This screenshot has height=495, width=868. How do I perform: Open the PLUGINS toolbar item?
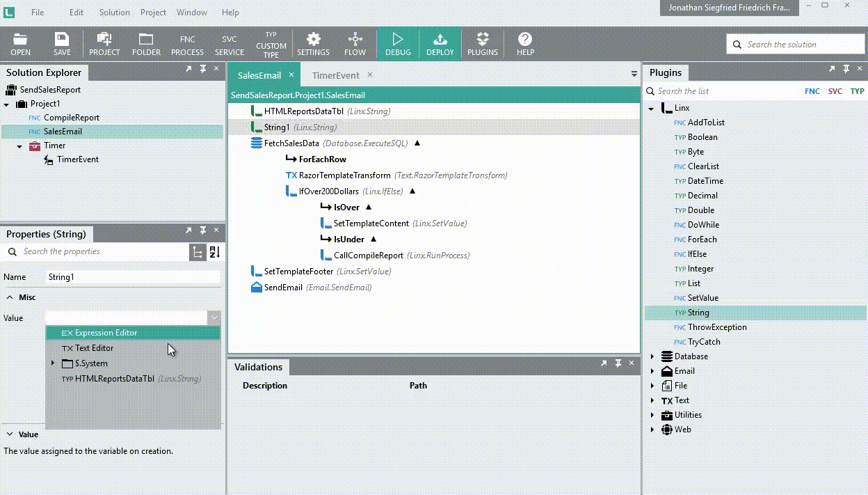pyautogui.click(x=483, y=44)
